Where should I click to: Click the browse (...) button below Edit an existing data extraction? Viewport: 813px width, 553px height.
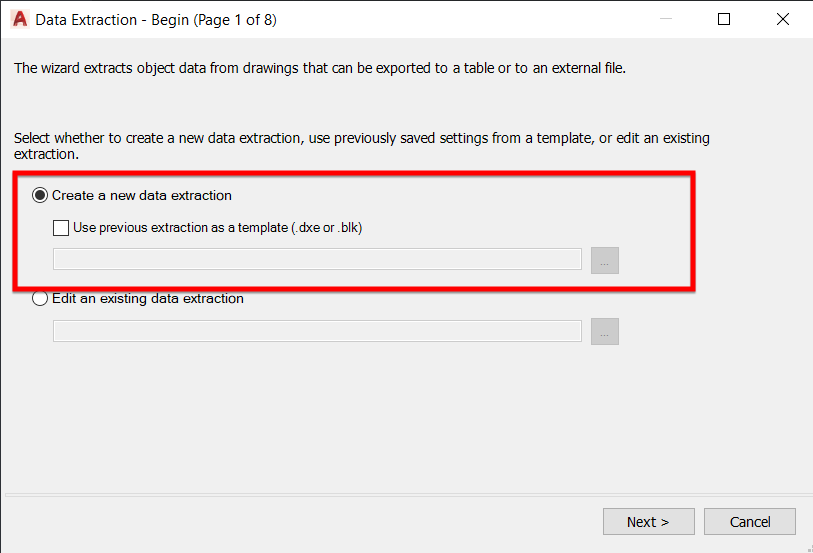tap(605, 331)
